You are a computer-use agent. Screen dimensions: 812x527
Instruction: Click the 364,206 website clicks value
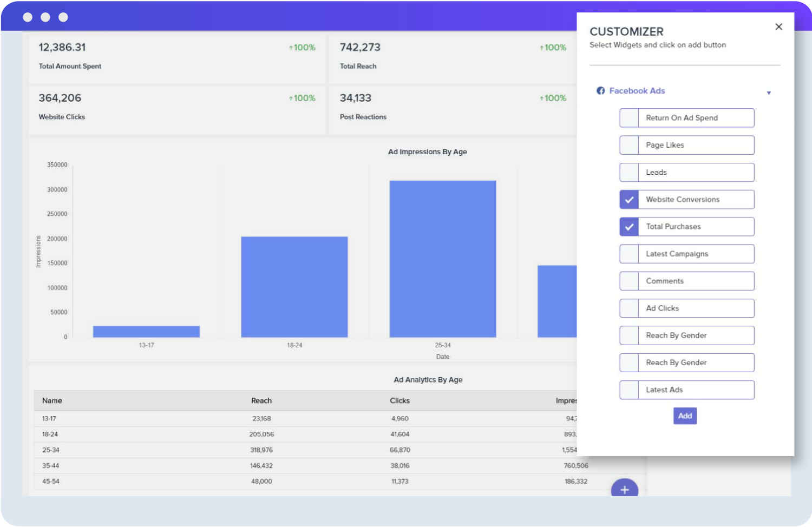click(x=60, y=98)
